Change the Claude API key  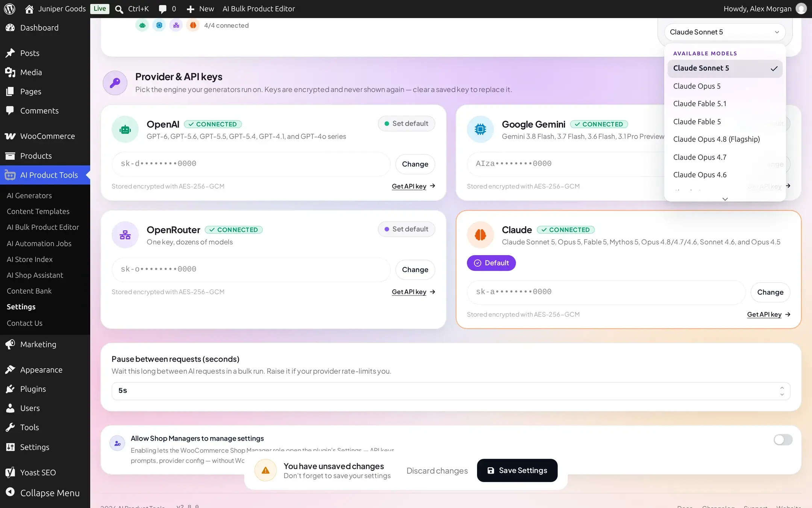click(770, 292)
